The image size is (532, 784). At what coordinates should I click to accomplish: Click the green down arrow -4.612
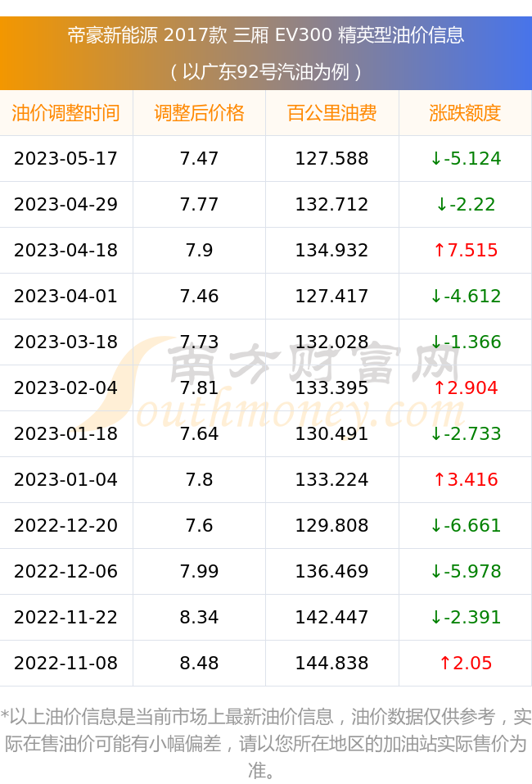point(465,296)
